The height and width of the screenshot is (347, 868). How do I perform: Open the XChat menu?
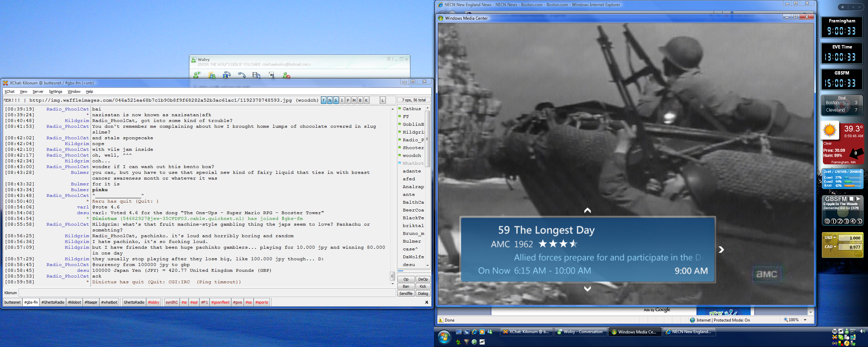(x=9, y=91)
